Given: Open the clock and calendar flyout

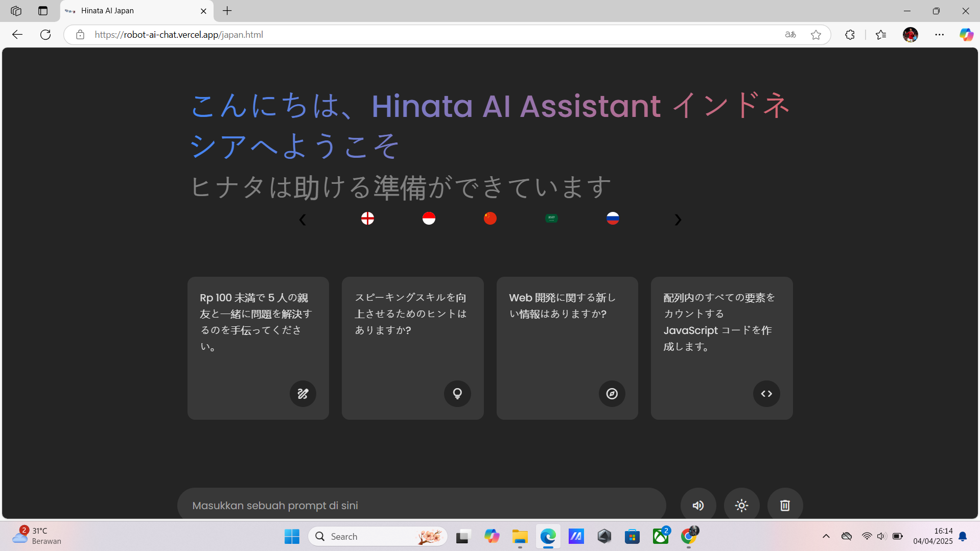Looking at the screenshot, I should coord(933,536).
